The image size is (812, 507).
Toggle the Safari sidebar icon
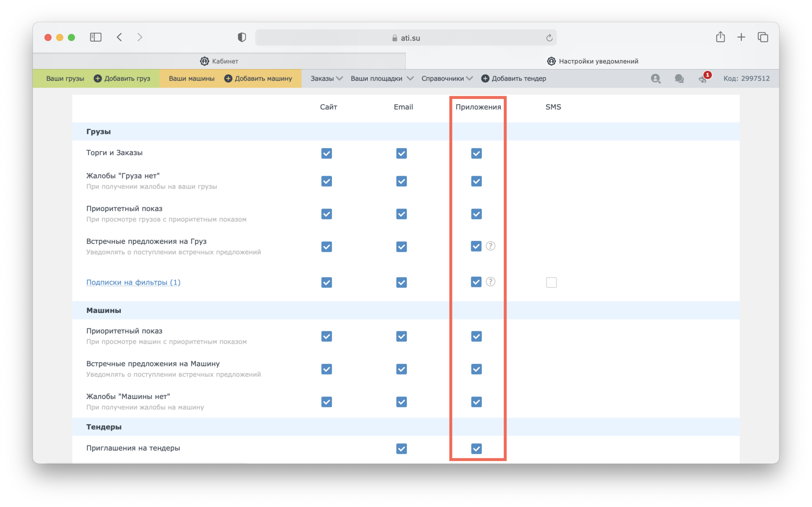96,37
